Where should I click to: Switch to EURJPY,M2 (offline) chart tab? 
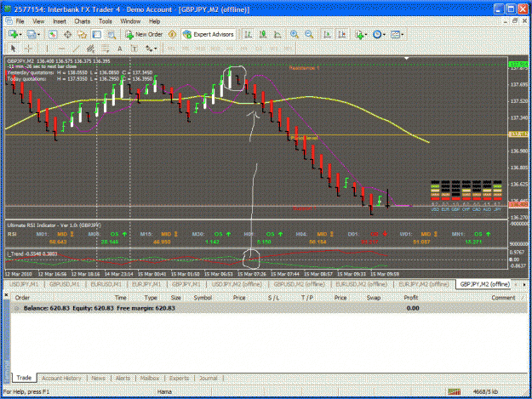(x=423, y=284)
